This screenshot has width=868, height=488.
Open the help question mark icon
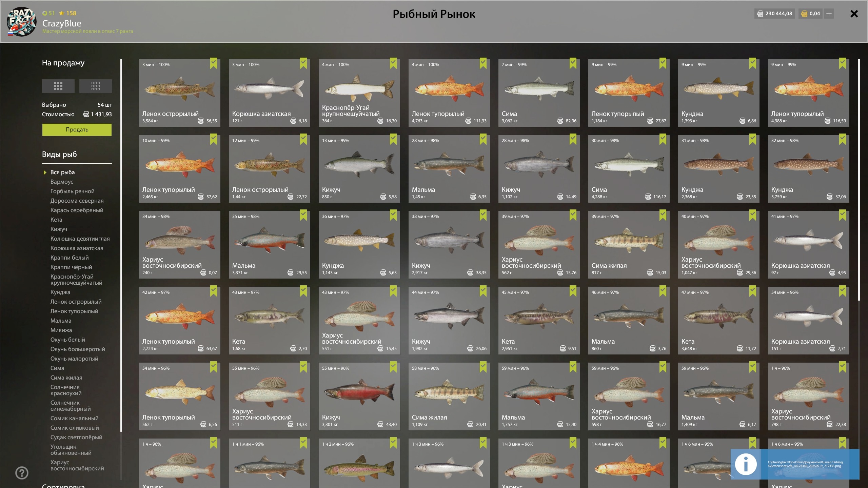22,473
